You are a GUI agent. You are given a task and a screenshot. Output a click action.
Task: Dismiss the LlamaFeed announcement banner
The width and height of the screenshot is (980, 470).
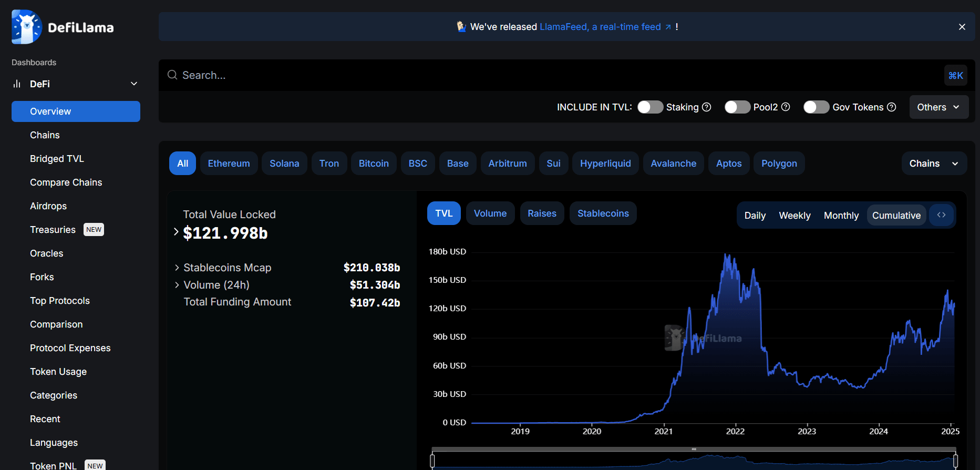coord(962,27)
